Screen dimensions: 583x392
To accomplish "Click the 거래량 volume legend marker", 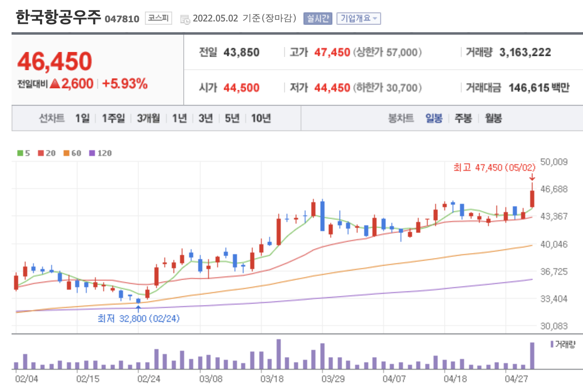I will click(x=552, y=344).
